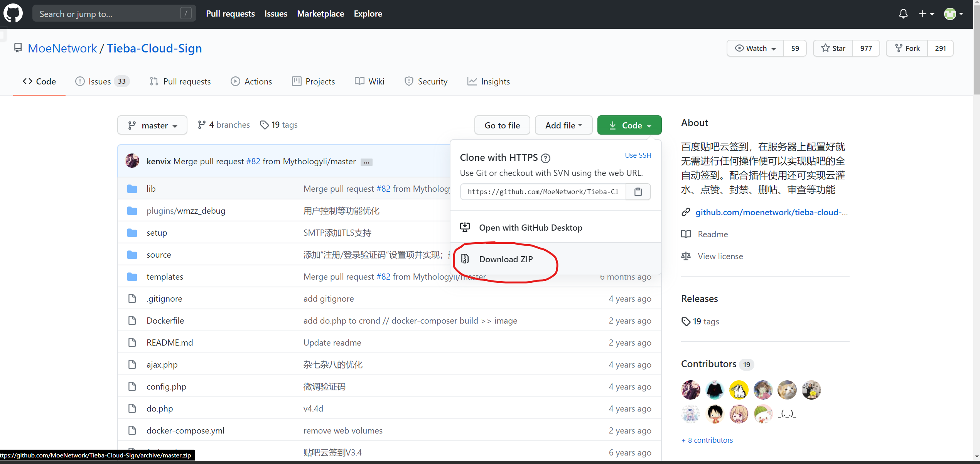Open kenvix commit author avatar
This screenshot has width=980, height=464.
132,161
